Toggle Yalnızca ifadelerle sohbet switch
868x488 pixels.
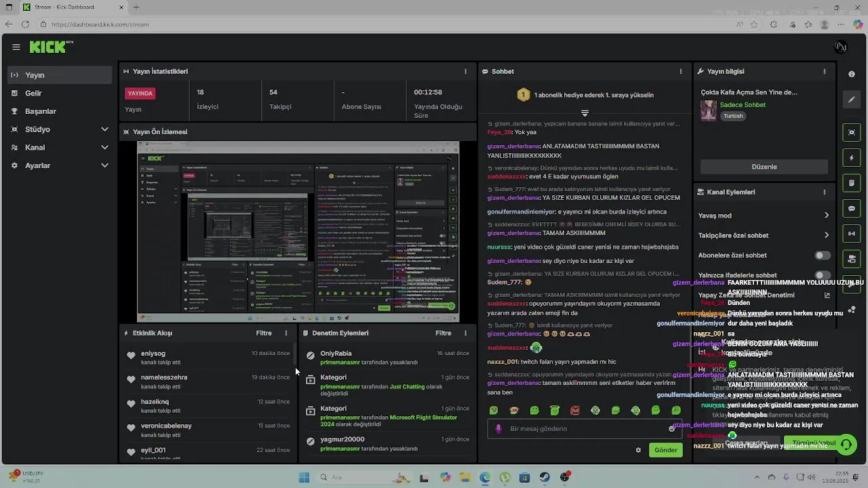pos(822,275)
